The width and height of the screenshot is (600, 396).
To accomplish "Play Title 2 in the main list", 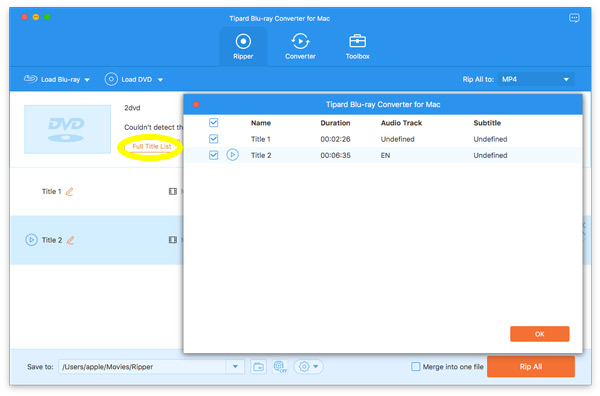I will 31,240.
